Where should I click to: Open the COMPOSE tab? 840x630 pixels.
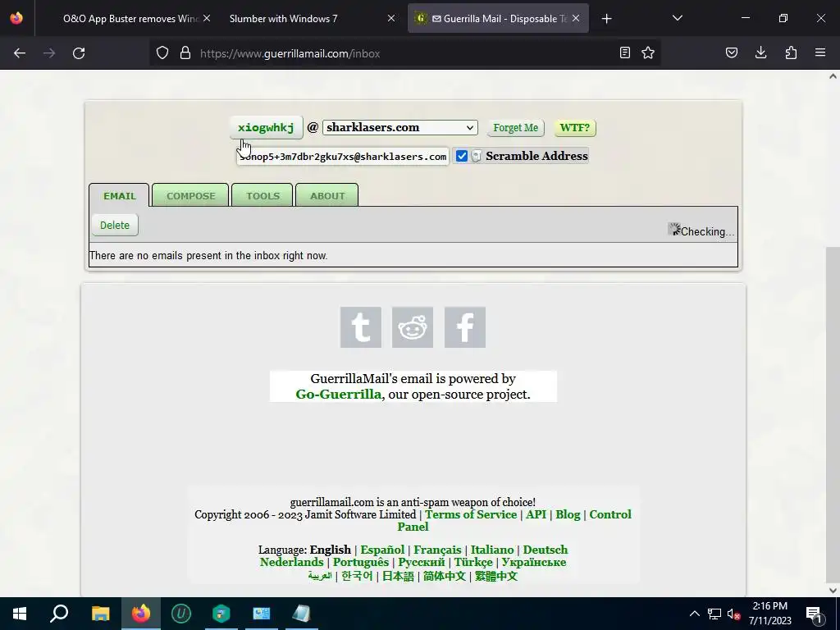tap(190, 195)
